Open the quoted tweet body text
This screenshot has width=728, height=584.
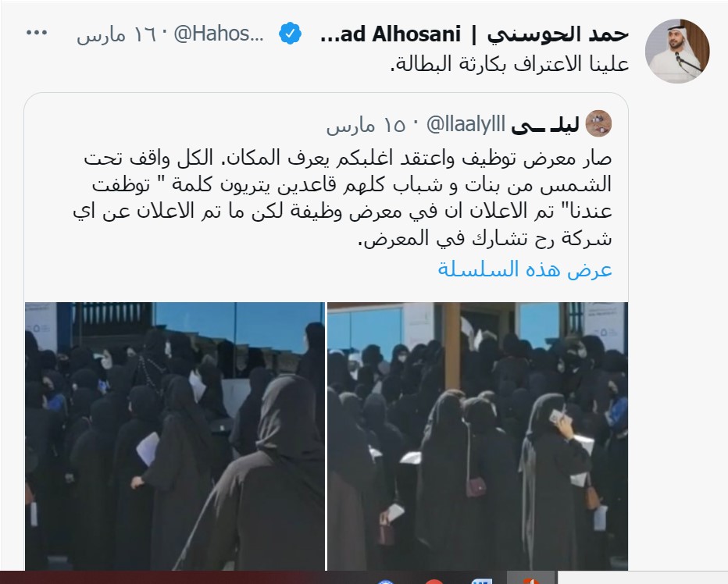(342, 198)
